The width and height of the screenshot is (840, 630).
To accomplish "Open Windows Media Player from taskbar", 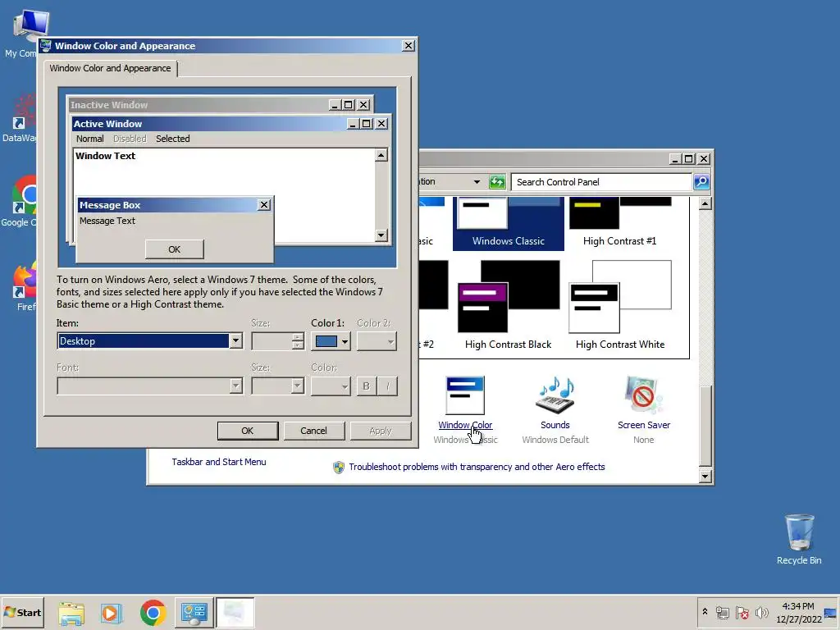I will [x=112, y=612].
